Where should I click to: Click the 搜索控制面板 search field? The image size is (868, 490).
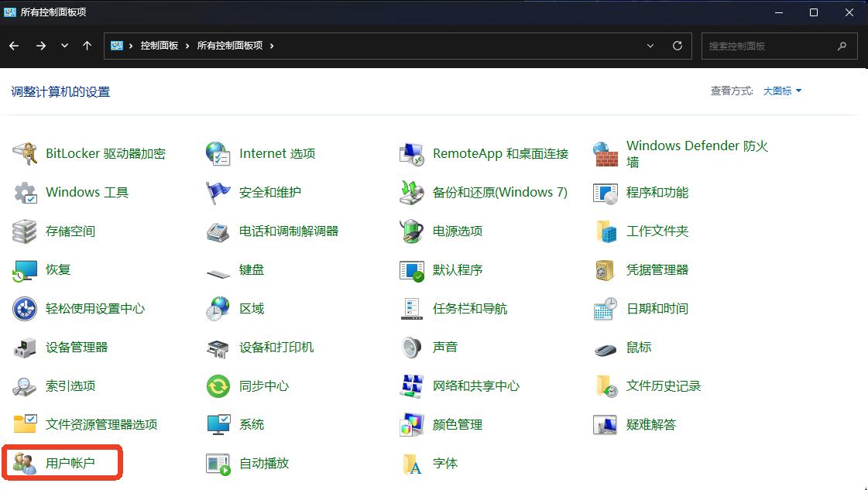point(774,46)
